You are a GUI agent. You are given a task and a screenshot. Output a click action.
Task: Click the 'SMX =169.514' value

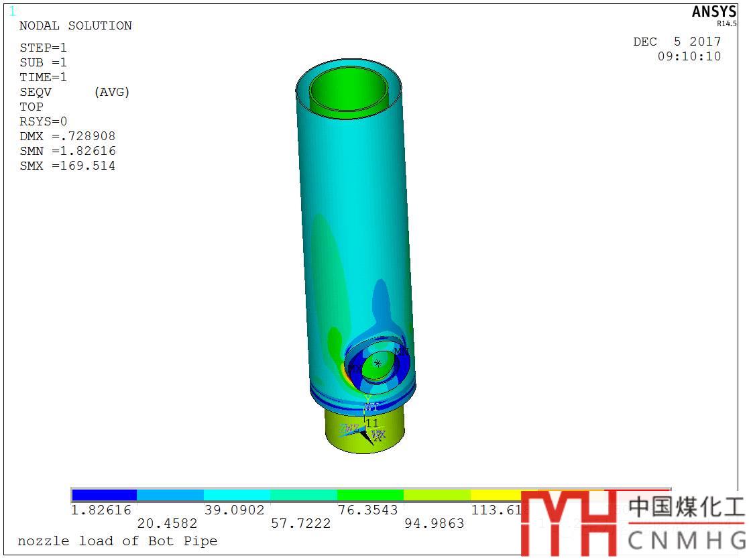pyautogui.click(x=67, y=166)
